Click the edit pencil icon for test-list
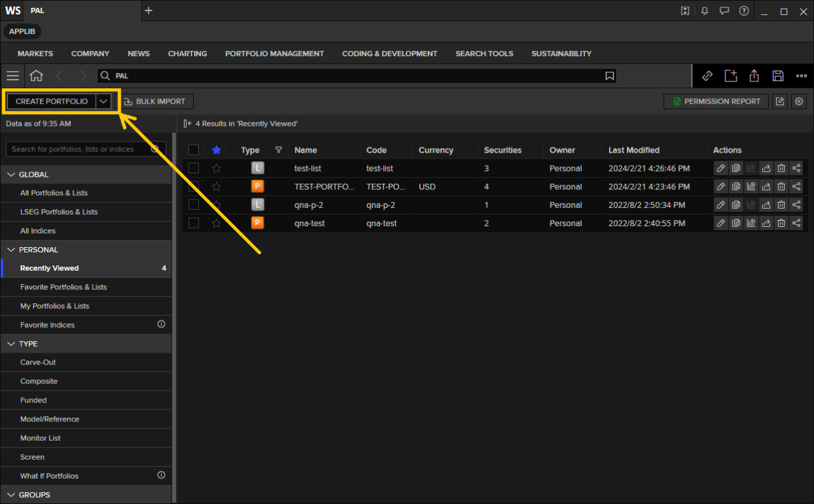 point(721,168)
